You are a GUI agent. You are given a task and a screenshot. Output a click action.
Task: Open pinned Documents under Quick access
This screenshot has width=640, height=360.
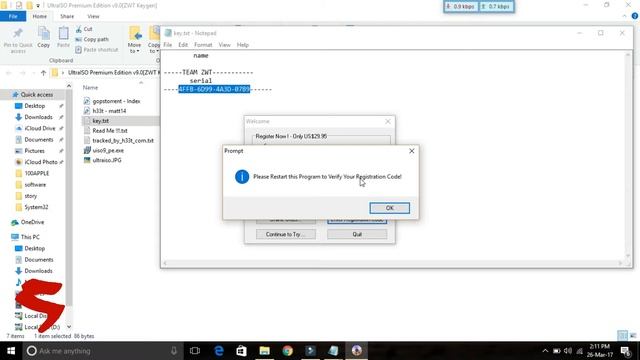(39, 140)
